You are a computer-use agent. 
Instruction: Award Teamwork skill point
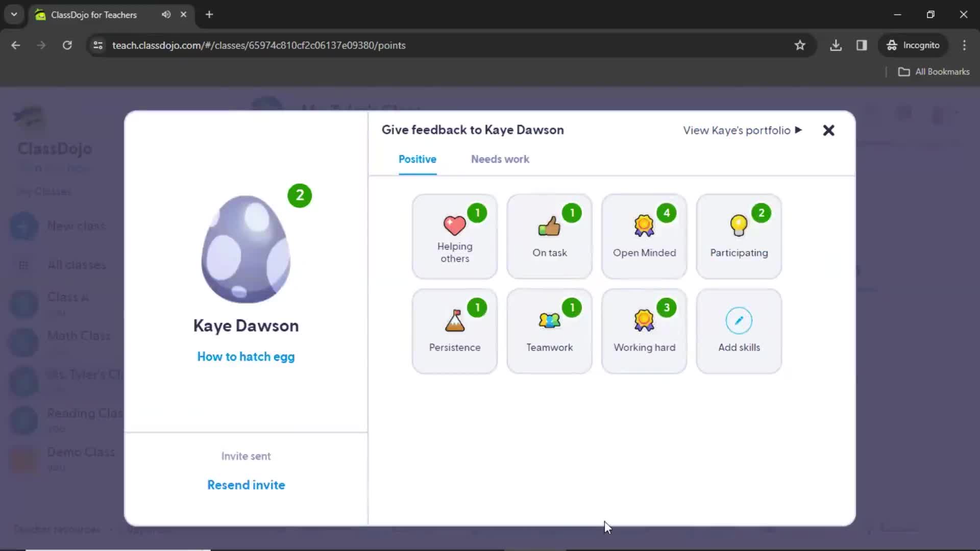point(549,331)
